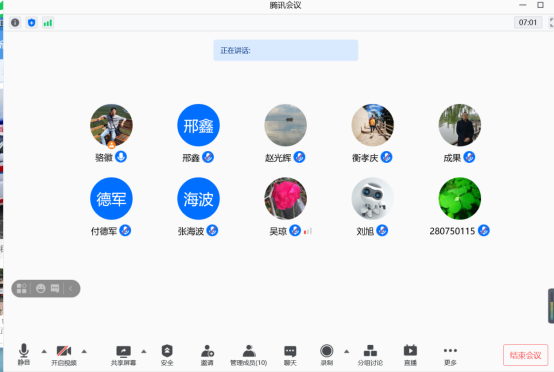The image size is (554, 372).
Task: Toggle 录制 recording button
Action: [327, 355]
